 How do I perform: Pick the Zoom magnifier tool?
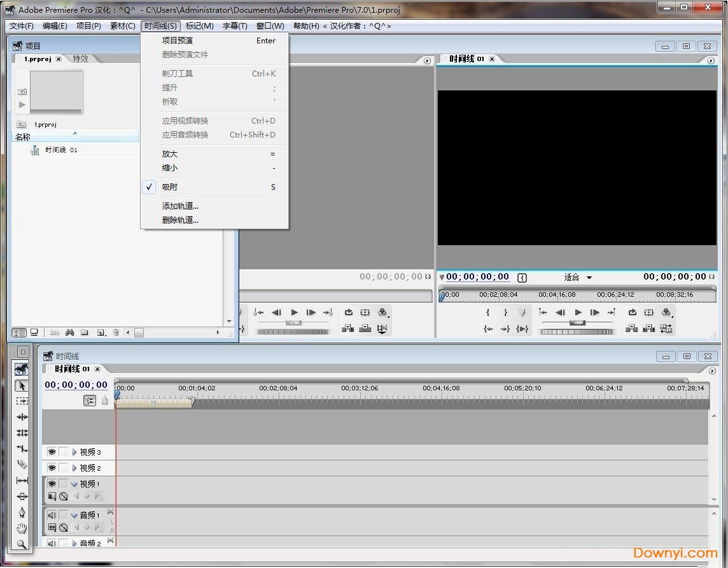click(x=22, y=544)
